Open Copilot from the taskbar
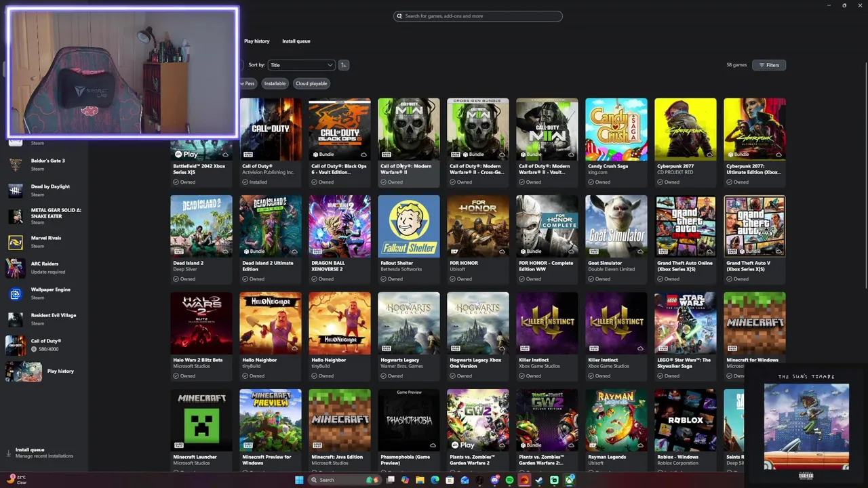 click(x=406, y=480)
